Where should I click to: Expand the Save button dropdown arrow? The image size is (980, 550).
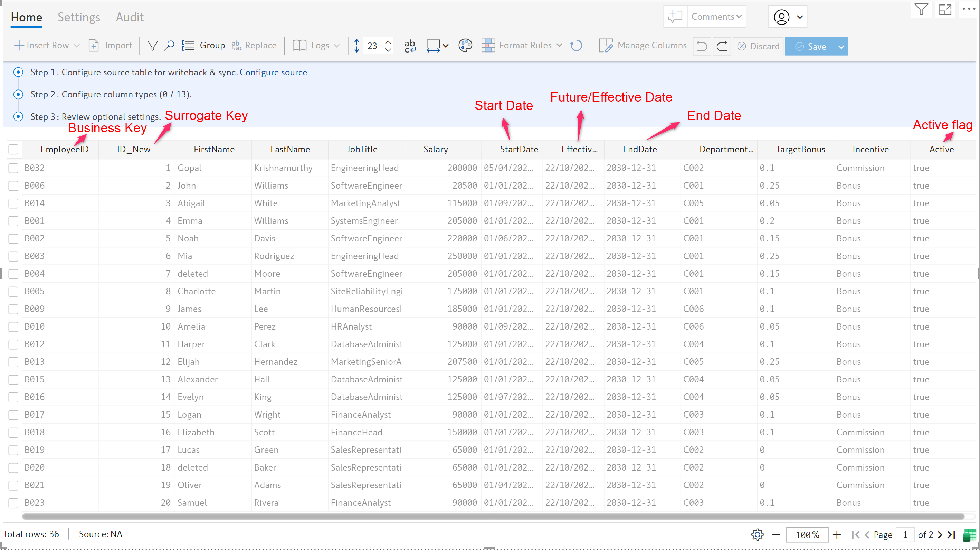pyautogui.click(x=841, y=46)
